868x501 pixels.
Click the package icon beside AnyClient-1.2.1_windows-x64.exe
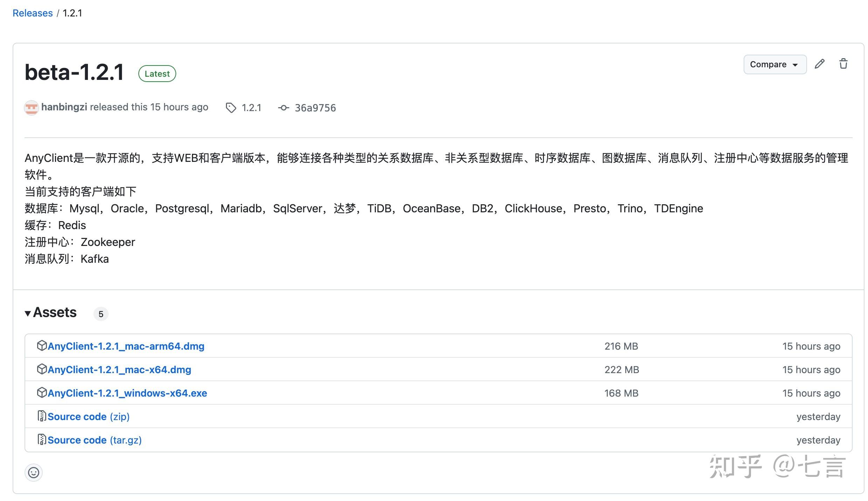42,393
